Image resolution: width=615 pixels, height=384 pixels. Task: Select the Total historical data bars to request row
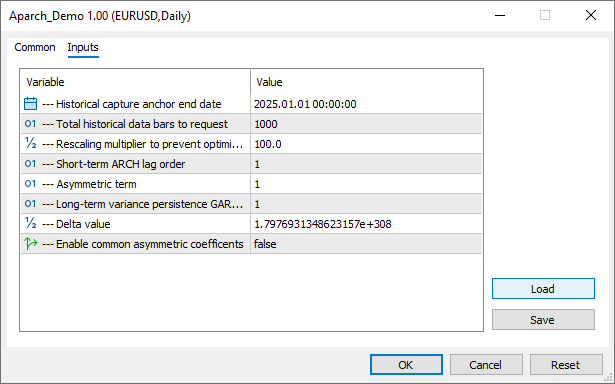pyautogui.click(x=251, y=124)
